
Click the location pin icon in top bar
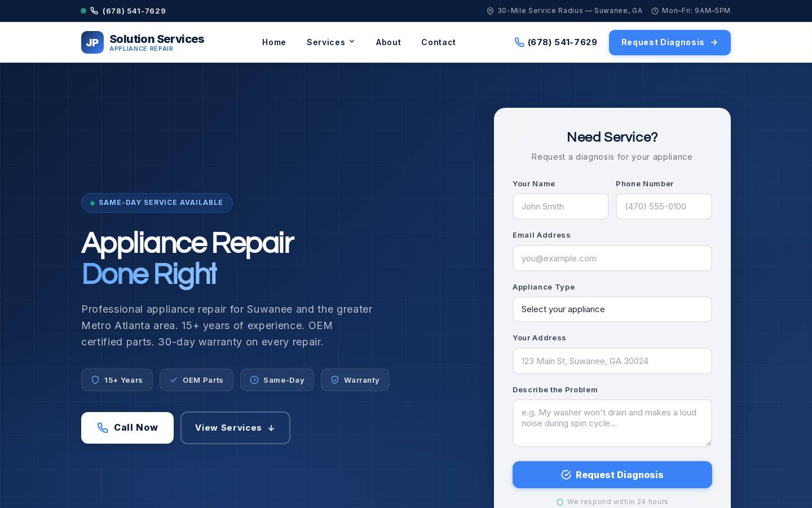point(490,11)
